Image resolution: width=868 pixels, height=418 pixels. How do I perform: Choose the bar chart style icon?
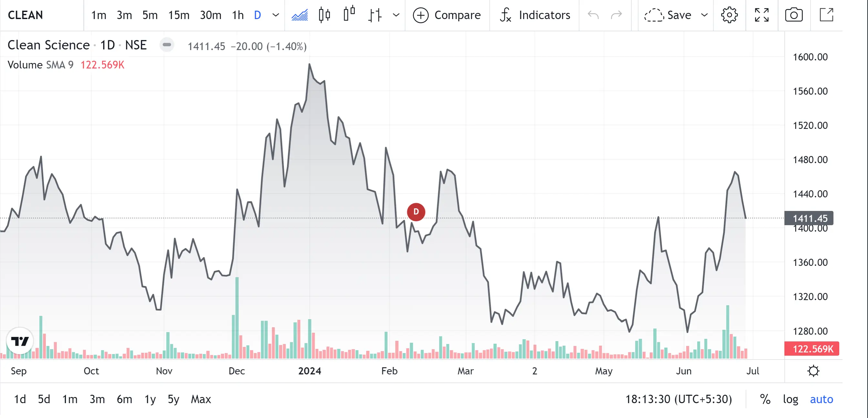pos(375,15)
